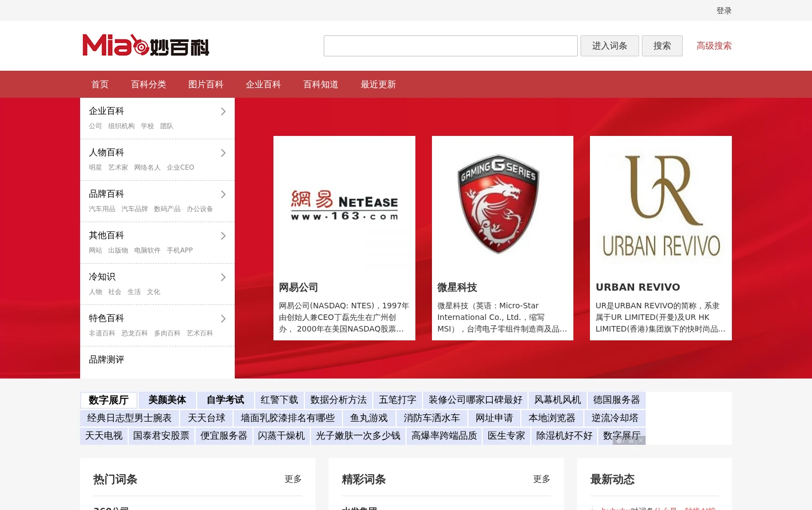Click the 装修公司哪家口碑最好 tag
Viewport: 812px width, 510px height.
[x=476, y=400]
